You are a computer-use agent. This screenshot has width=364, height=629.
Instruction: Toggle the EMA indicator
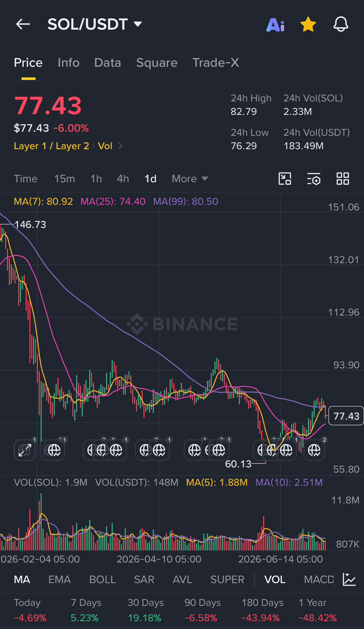59,579
